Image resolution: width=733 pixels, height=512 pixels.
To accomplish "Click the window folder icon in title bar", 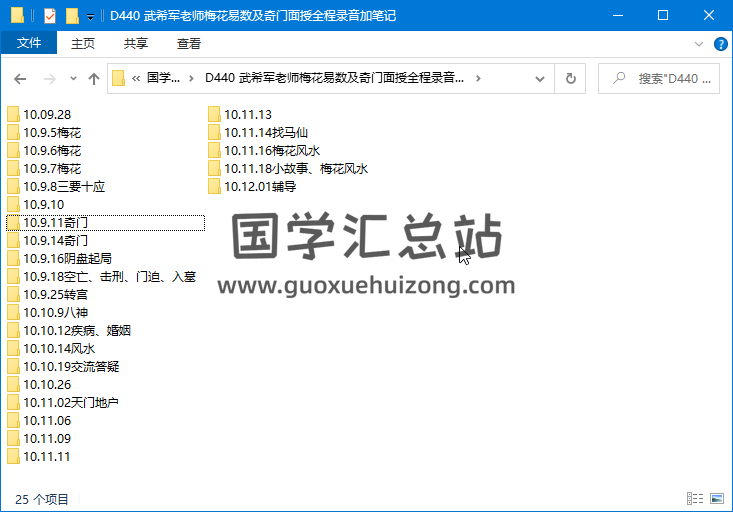I will pyautogui.click(x=17, y=15).
